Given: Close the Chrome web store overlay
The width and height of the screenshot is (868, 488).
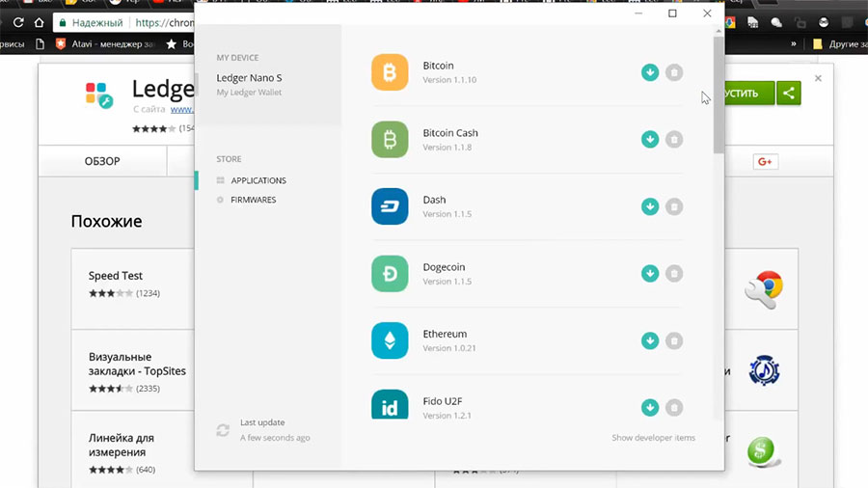Looking at the screenshot, I should pyautogui.click(x=818, y=78).
